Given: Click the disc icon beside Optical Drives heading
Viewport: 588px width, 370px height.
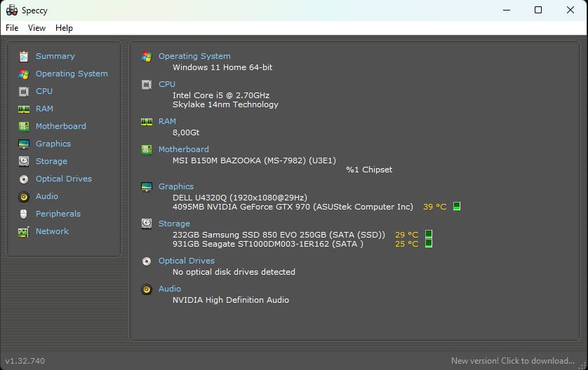Looking at the screenshot, I should [x=147, y=261].
